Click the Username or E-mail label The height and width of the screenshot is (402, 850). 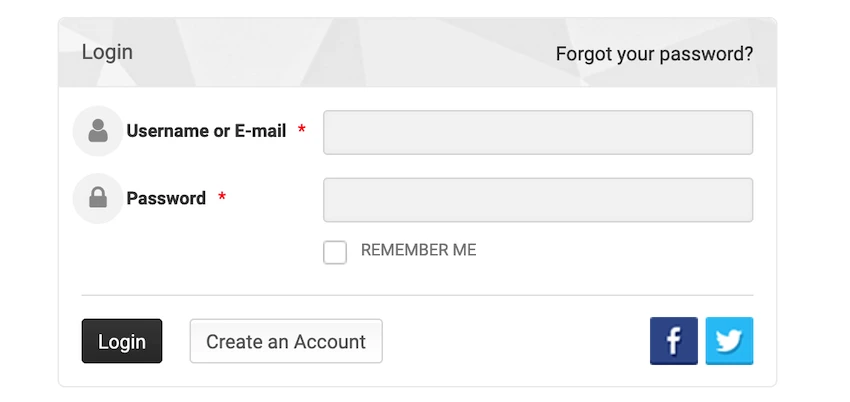(x=207, y=131)
